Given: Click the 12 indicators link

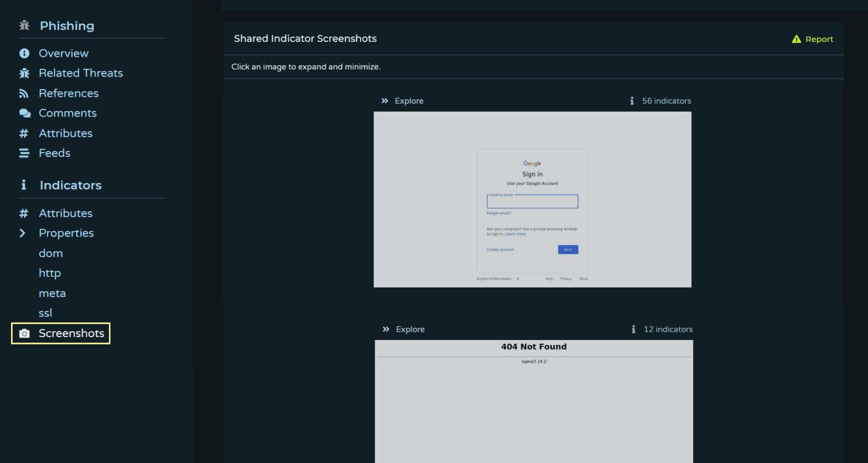Looking at the screenshot, I should (668, 329).
